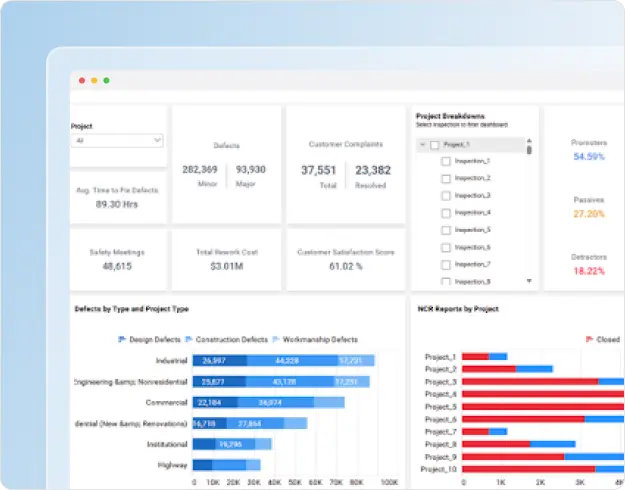Toggle the Inspection_6 checkbox

(446, 248)
